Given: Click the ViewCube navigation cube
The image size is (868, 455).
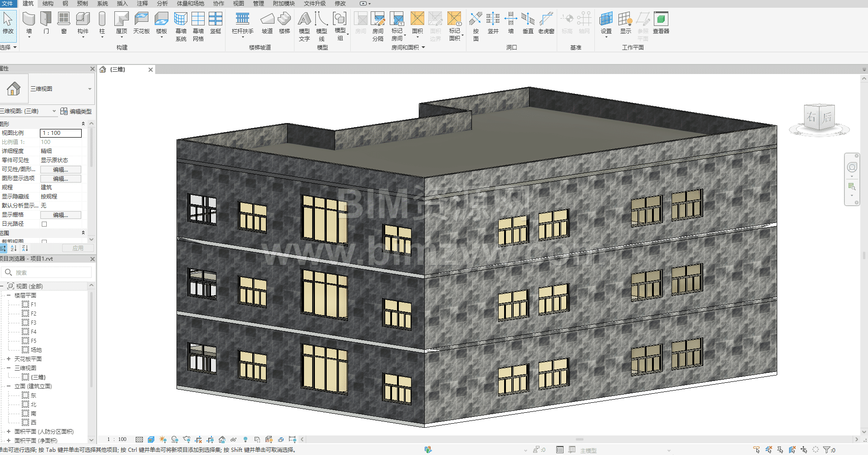Looking at the screenshot, I should [x=819, y=118].
